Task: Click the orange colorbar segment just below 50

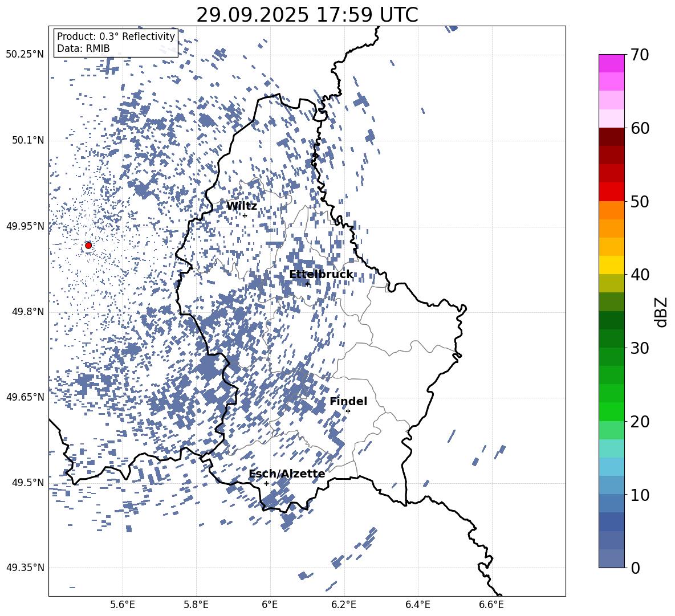Action: 611,210
